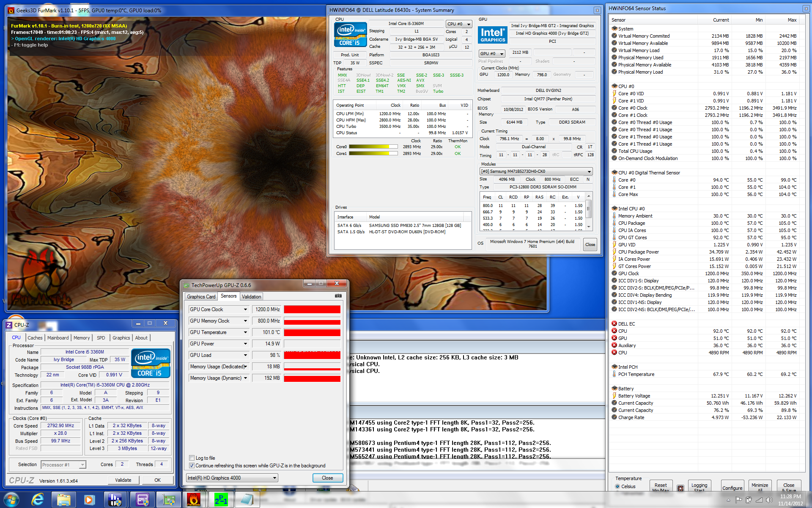Viewport: 812px width, 508px height.
Task: Open the Mainboard tab in CPU-Z
Action: click(x=58, y=338)
